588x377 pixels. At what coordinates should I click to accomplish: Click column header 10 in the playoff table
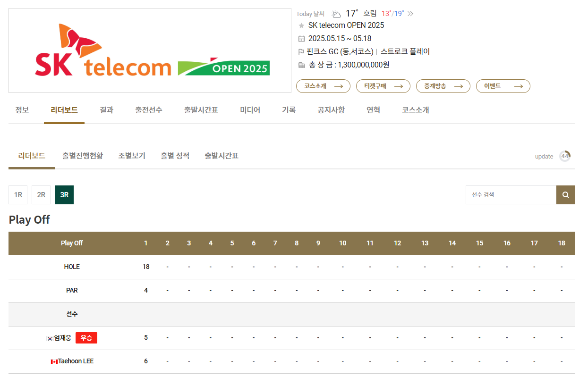(x=342, y=243)
